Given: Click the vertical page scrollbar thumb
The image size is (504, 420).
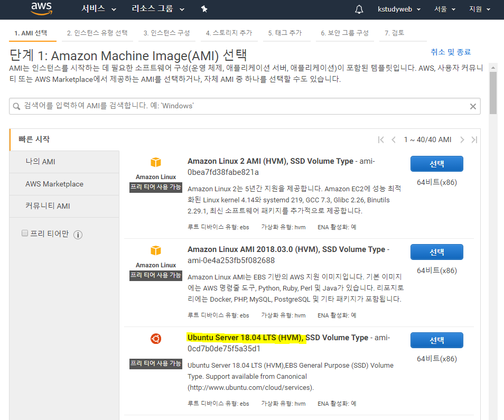Looking at the screenshot, I should 493,93.
